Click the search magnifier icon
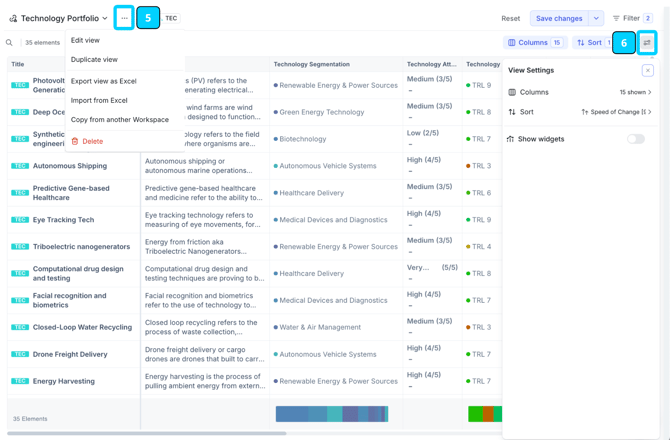The image size is (670, 440). pos(9,42)
